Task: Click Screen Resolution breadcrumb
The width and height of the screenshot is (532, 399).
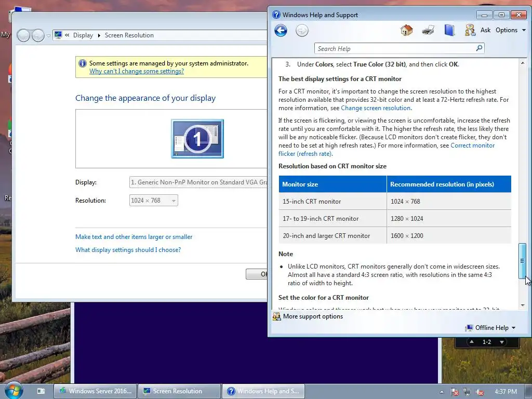Action: pyautogui.click(x=129, y=35)
